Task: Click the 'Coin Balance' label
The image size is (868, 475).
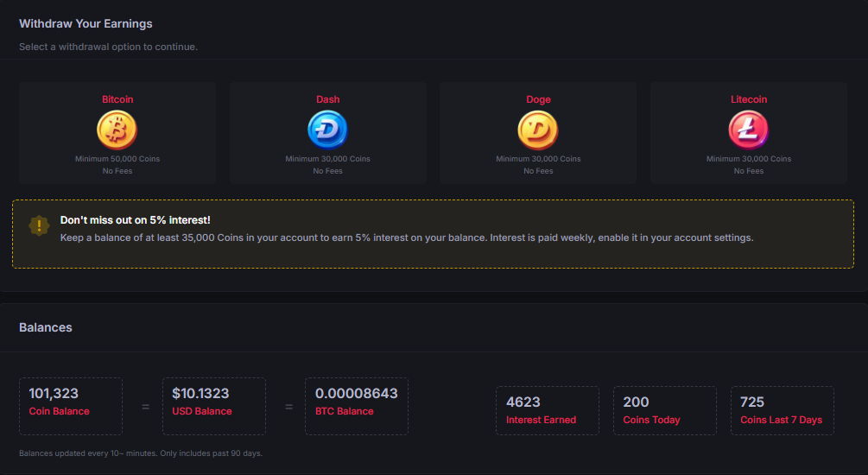Action: [59, 411]
